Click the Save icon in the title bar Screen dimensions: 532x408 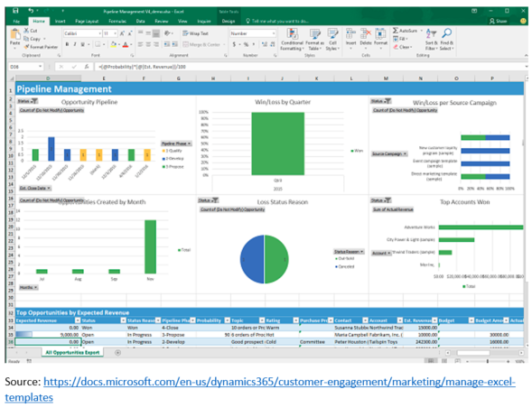coord(15,11)
